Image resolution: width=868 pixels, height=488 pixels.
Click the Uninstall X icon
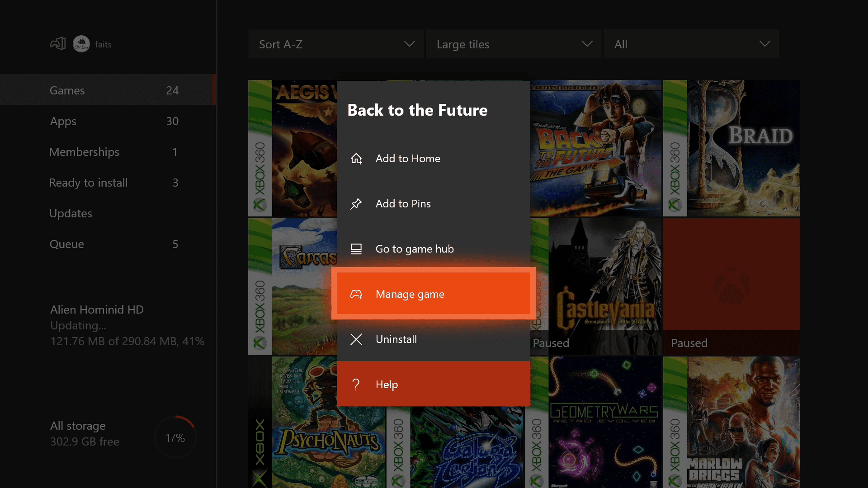pyautogui.click(x=356, y=338)
